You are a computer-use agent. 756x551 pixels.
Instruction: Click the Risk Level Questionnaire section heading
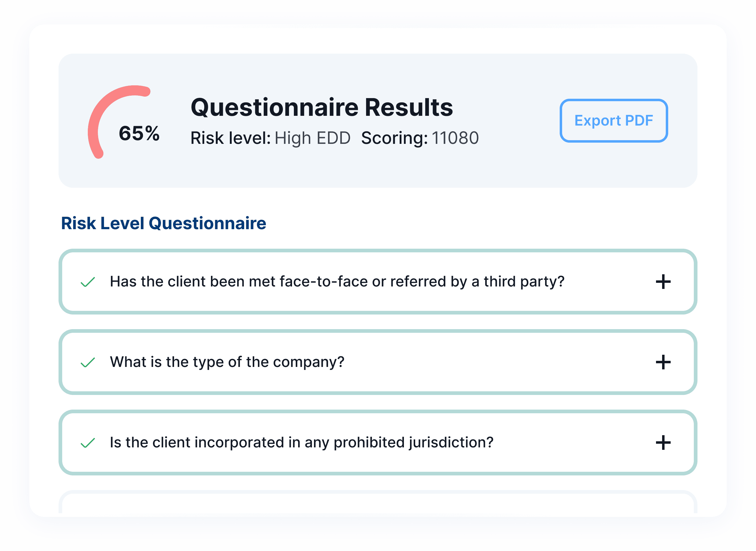pyautogui.click(x=163, y=223)
